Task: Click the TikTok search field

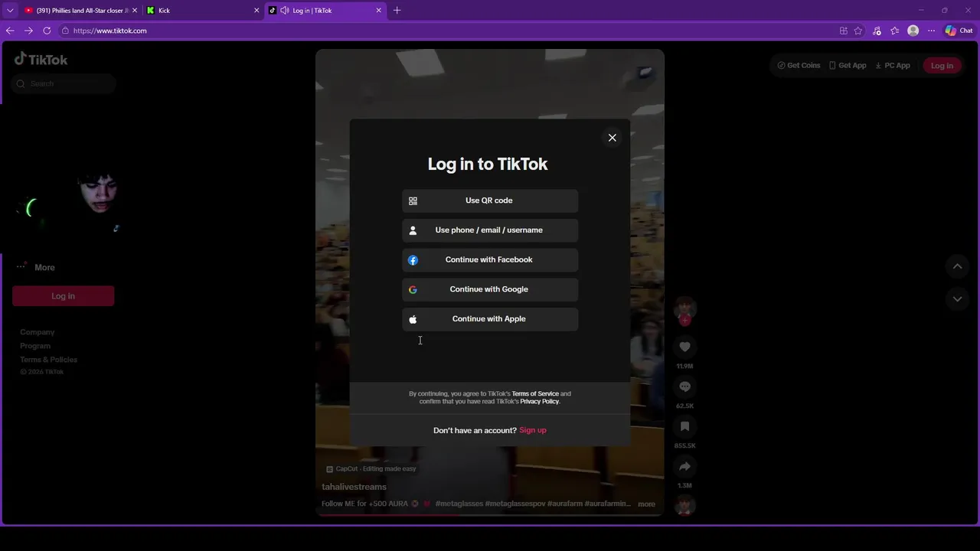Action: click(x=64, y=83)
